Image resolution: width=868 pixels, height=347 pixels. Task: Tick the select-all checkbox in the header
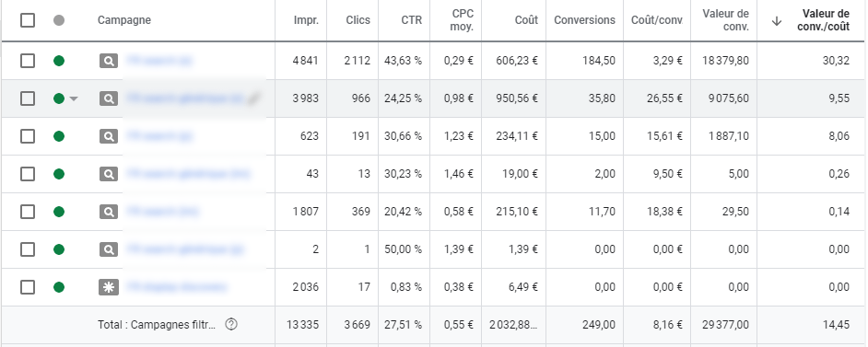pos(27,20)
